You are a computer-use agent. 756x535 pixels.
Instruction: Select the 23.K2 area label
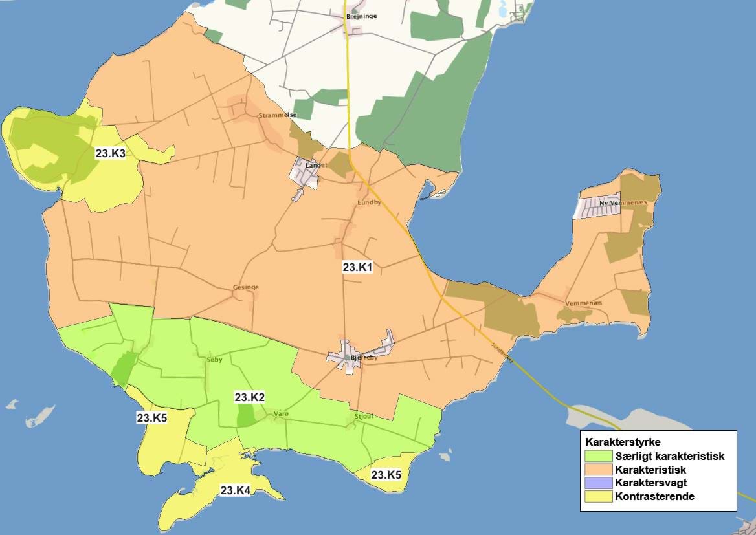tap(249, 397)
